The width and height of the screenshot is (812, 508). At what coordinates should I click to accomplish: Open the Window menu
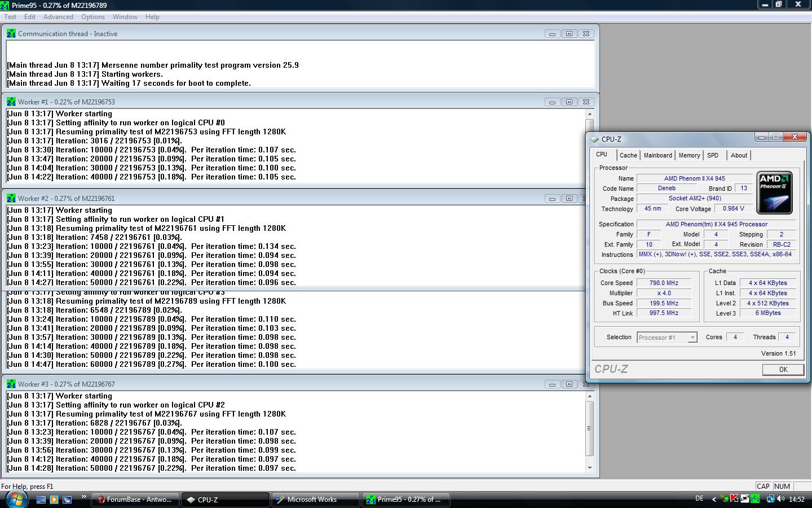pos(125,17)
